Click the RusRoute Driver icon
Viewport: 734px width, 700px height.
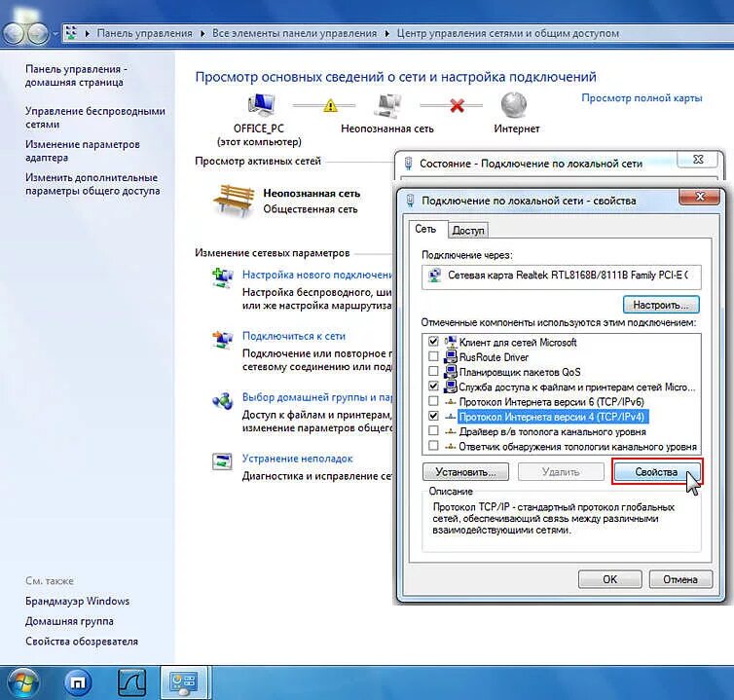tap(451, 356)
